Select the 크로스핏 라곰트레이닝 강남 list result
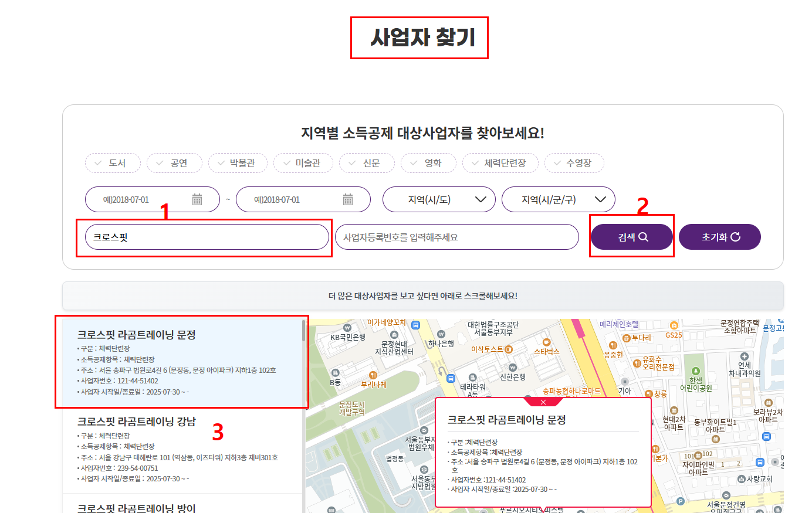Image resolution: width=812 pixels, height=513 pixels. coord(182,450)
